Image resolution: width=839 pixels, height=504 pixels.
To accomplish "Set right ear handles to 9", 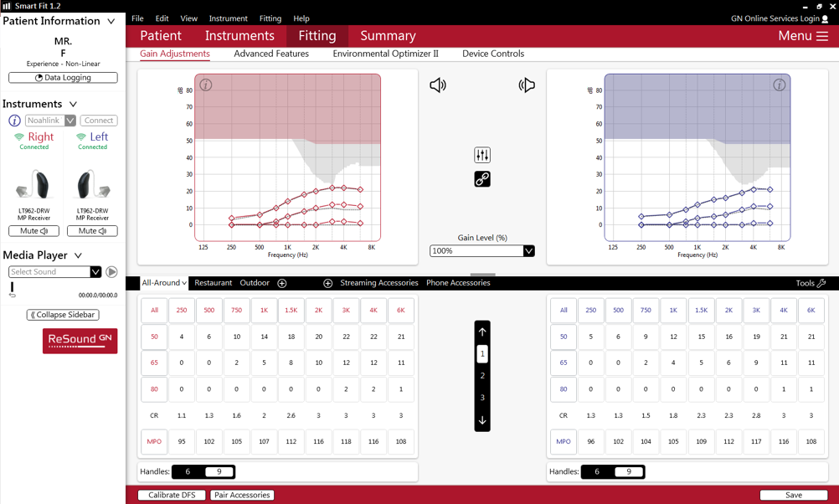I will 219,471.
